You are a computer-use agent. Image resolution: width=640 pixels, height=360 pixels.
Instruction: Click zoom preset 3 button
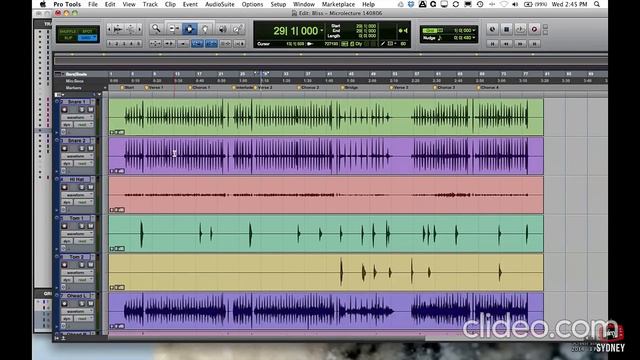(124, 44)
